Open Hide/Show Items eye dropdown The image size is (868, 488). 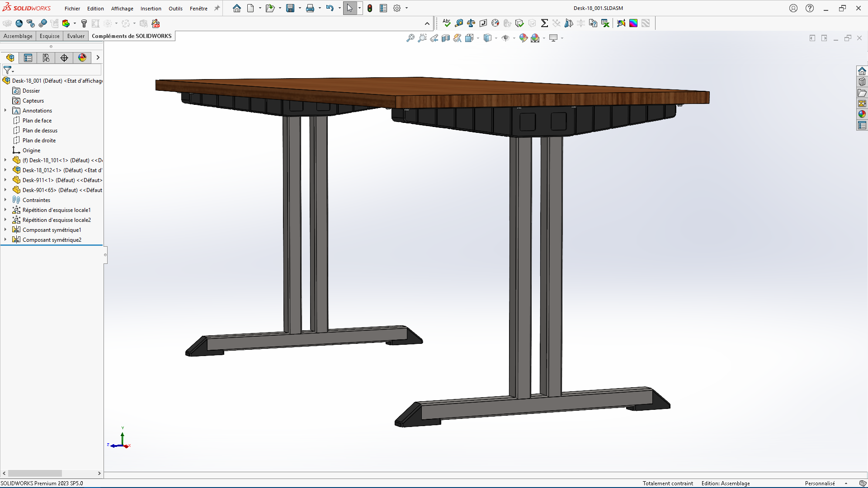click(x=514, y=38)
